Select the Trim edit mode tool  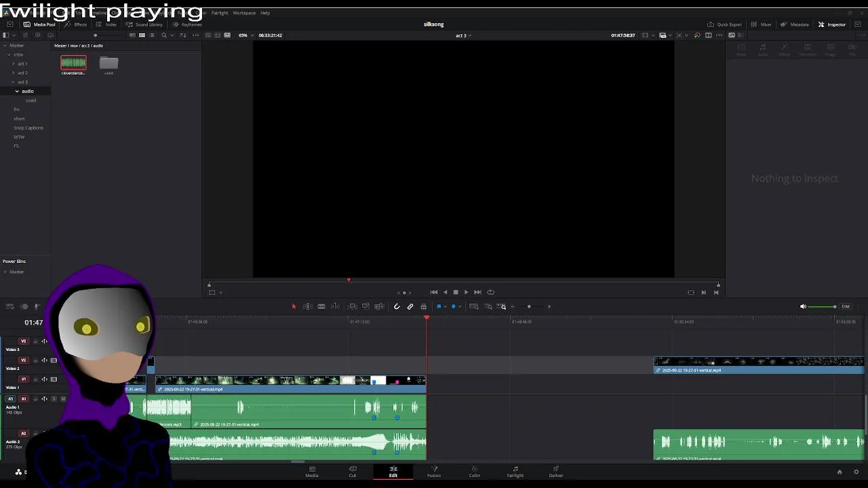307,306
